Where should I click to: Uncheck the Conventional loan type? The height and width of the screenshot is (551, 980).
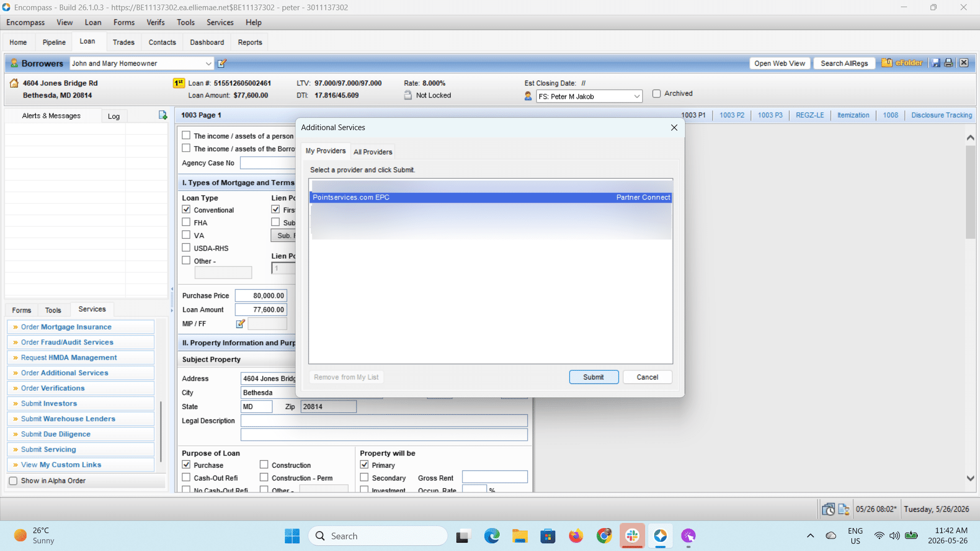(186, 210)
